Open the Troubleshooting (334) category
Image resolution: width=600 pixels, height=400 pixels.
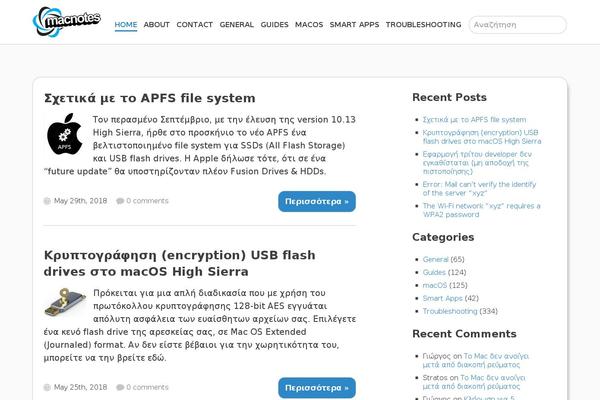(x=450, y=311)
